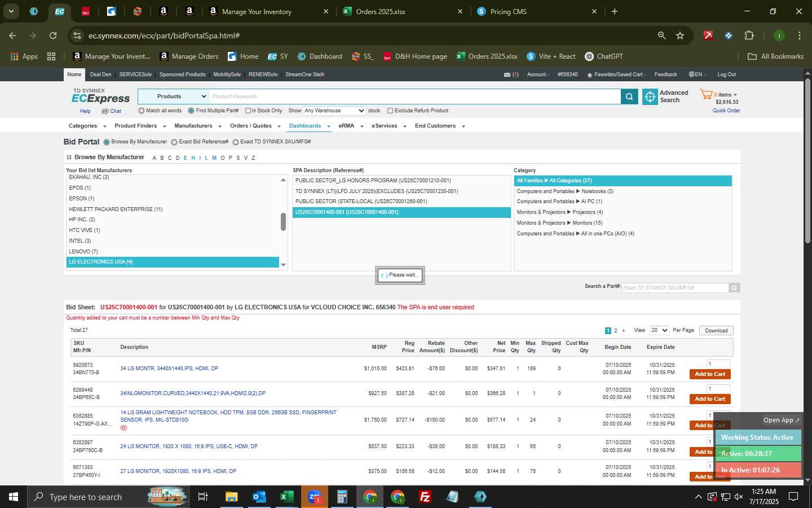Screen dimensions: 812x508
Task: Go to page 2 of bid results
Action: 616,331
